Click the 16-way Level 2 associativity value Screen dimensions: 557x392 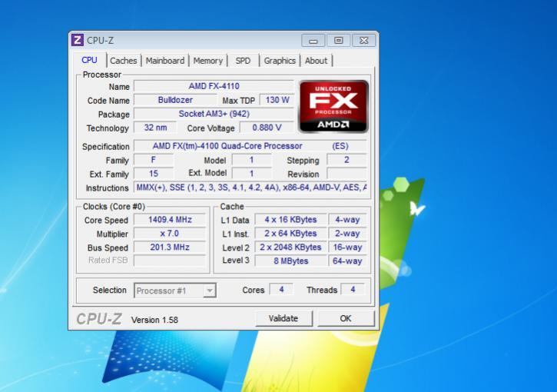(x=347, y=247)
